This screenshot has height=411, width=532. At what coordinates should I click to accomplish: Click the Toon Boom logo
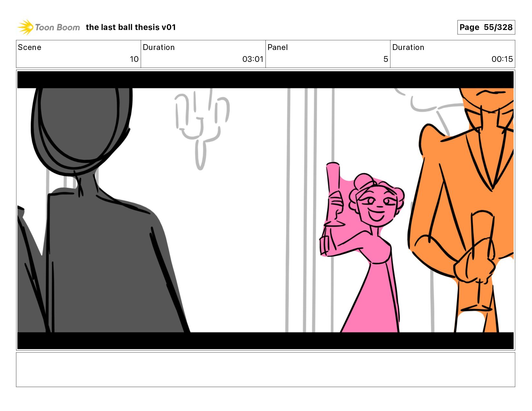point(48,27)
